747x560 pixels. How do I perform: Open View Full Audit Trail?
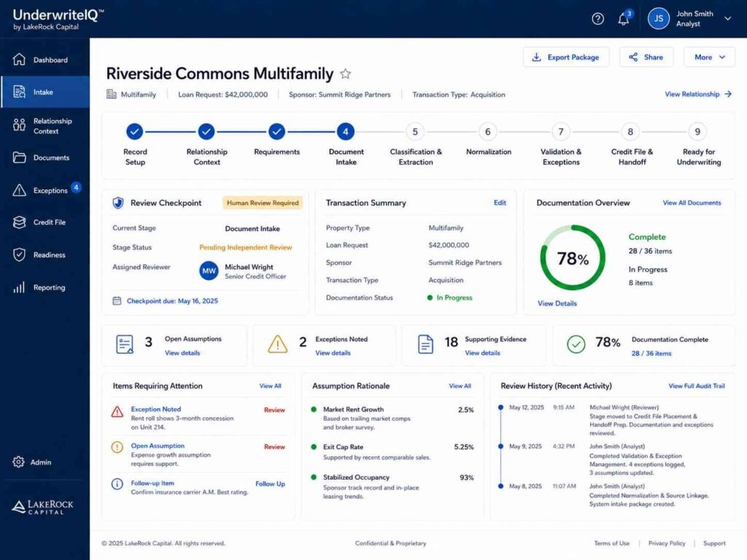pos(697,386)
